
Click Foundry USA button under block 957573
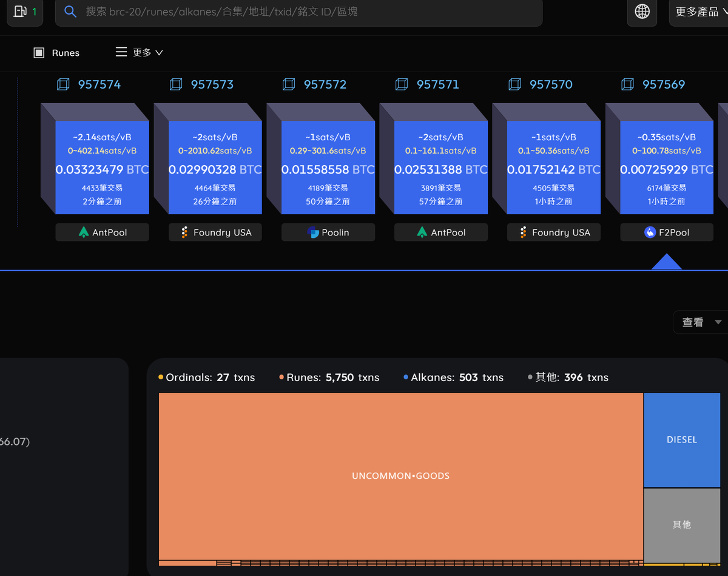click(x=215, y=232)
